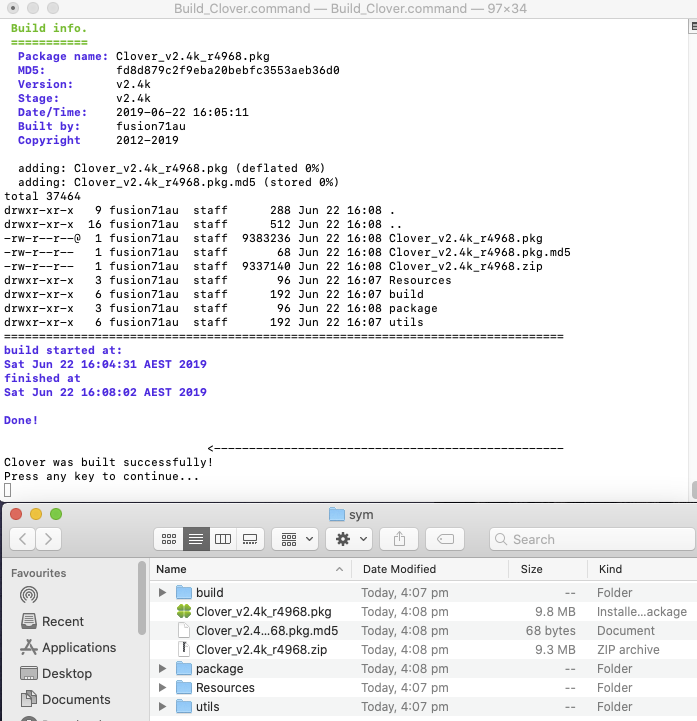Click the Applications sidebar icon
Screen dimensions: 697x721
[29, 647]
